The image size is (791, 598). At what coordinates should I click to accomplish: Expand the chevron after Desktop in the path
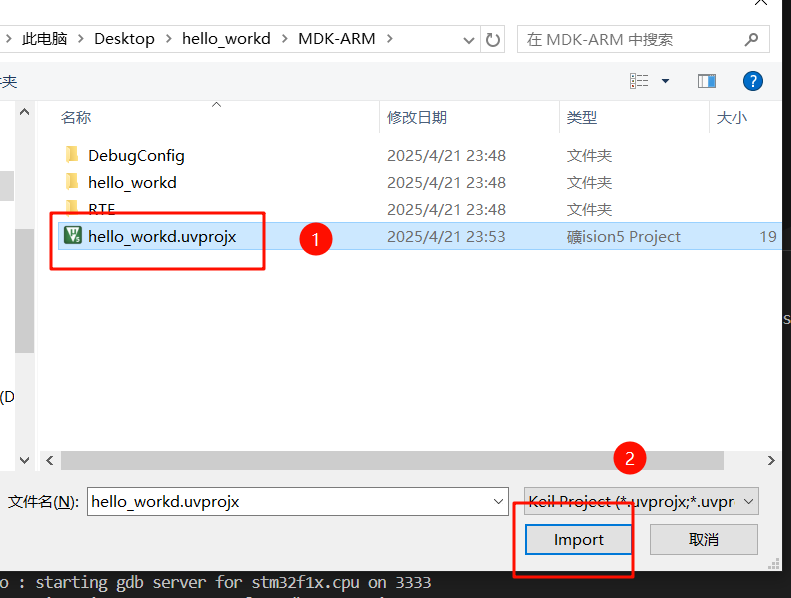(x=168, y=38)
